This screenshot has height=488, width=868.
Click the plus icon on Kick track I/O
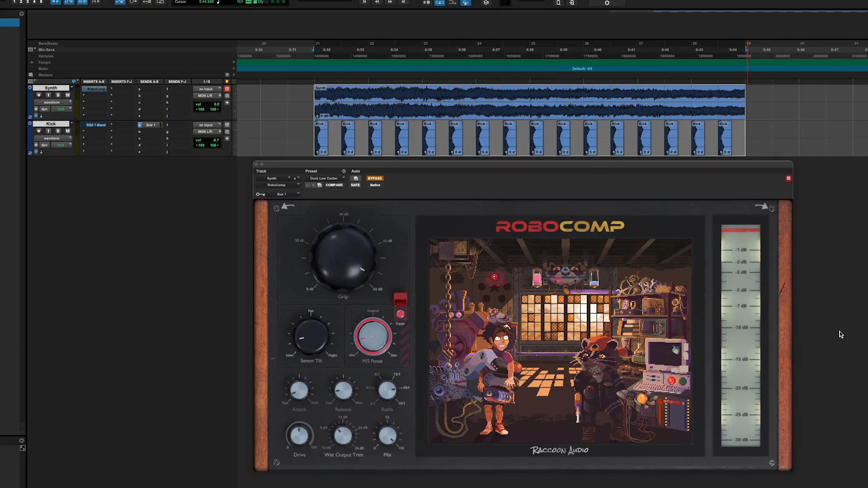(x=227, y=139)
